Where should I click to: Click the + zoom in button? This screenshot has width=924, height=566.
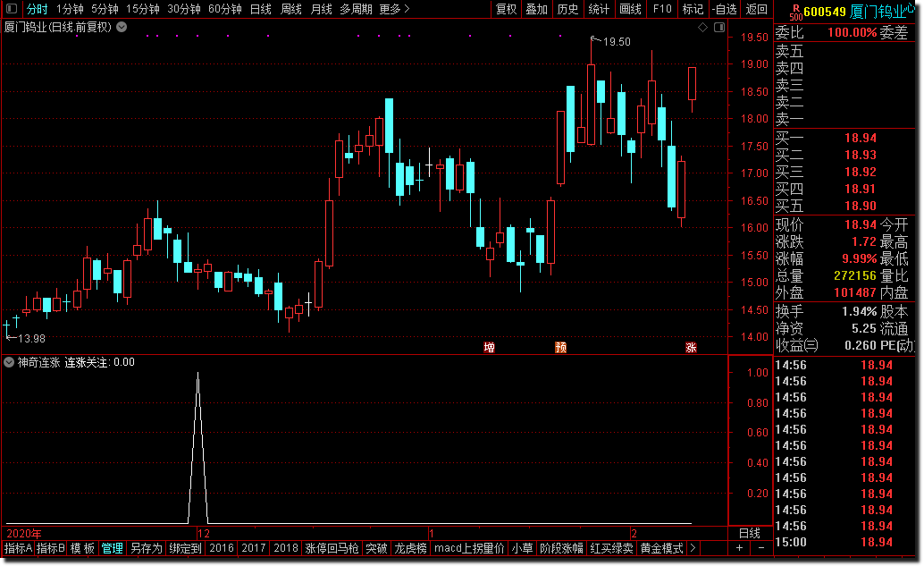(x=739, y=548)
